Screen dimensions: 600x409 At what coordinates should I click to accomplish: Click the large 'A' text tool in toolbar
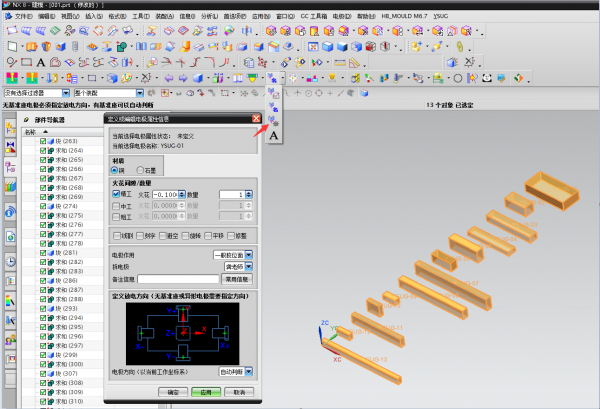[x=42, y=61]
